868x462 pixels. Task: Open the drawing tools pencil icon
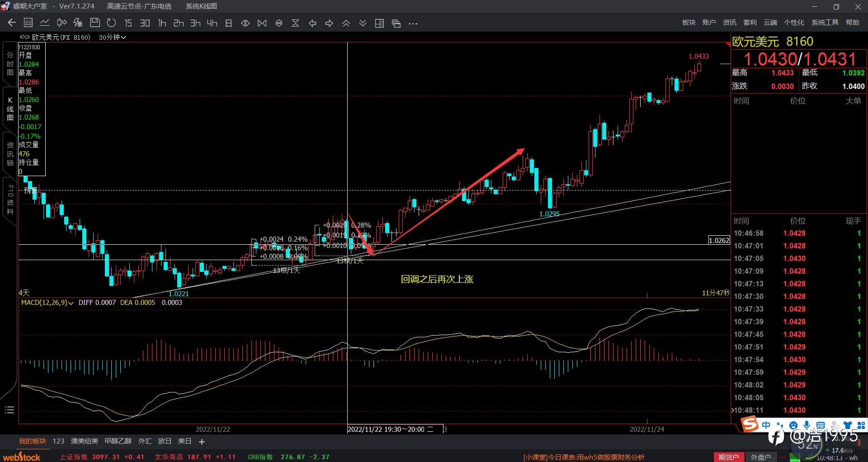point(78,23)
